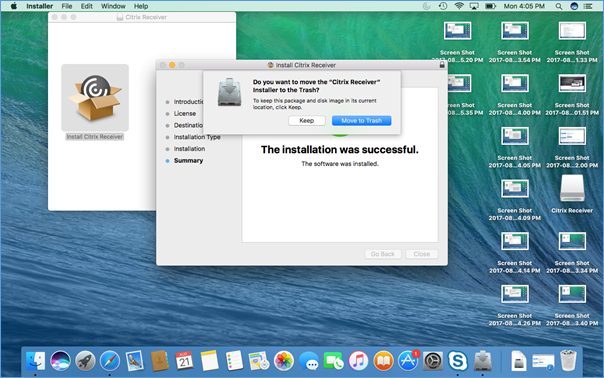The height and width of the screenshot is (378, 604).
Task: Open iTunes from the Dock
Action: pyautogui.click(x=358, y=361)
